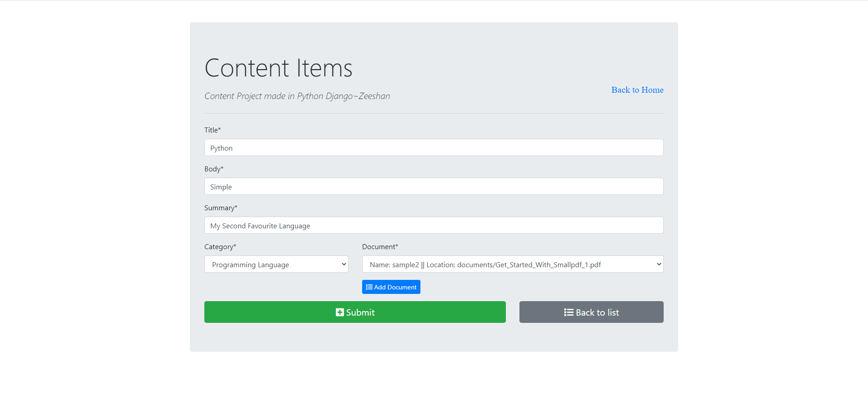
Task: Focus the Body field with Simple
Action: [434, 186]
